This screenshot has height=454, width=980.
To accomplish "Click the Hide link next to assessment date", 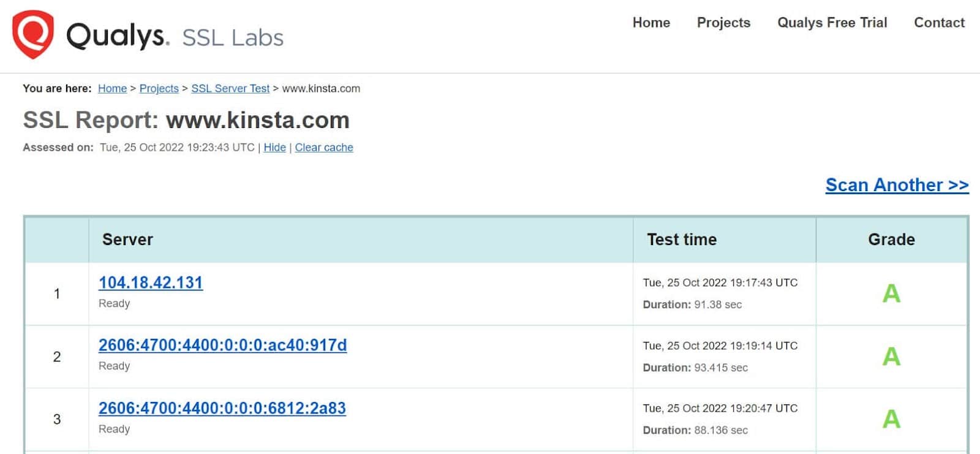I will 274,148.
